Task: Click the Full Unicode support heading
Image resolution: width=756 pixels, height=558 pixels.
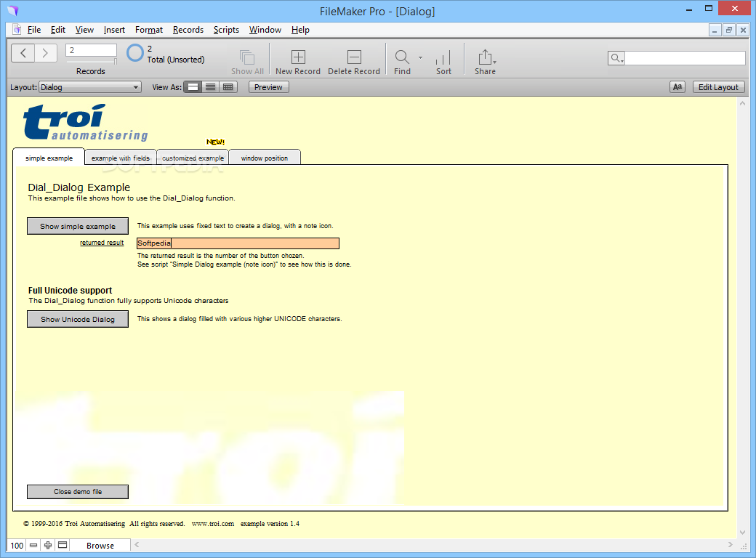Action: (x=70, y=290)
